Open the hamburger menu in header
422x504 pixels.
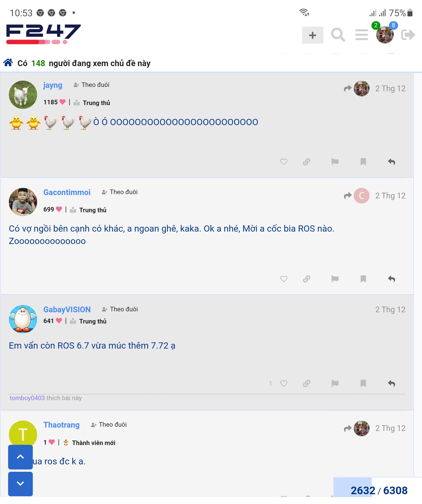362,35
